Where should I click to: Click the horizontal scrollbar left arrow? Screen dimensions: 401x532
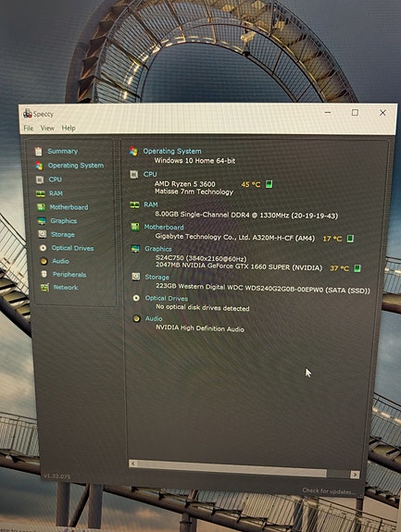[x=133, y=464]
